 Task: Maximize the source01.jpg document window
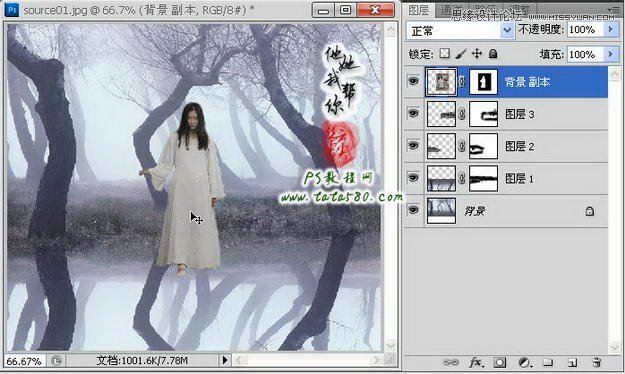point(346,10)
